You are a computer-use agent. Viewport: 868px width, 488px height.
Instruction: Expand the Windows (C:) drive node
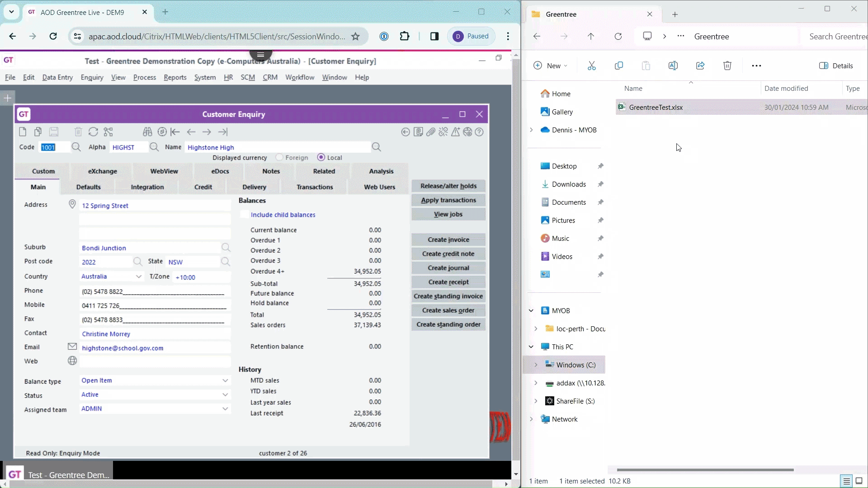pyautogui.click(x=536, y=365)
